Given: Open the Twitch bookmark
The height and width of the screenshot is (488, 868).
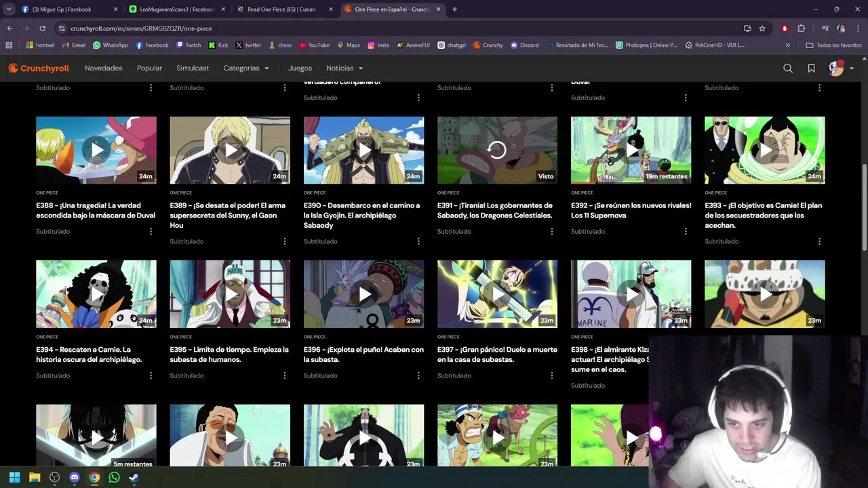Looking at the screenshot, I should click(189, 45).
